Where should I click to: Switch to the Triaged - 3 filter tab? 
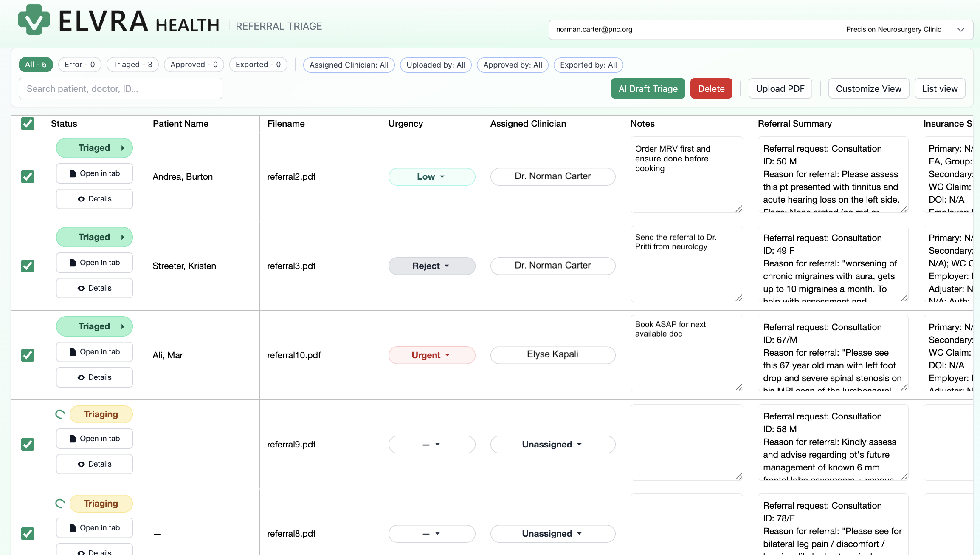coord(132,65)
